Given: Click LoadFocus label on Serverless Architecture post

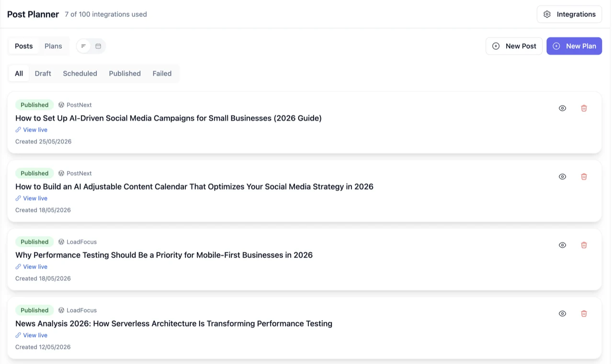Looking at the screenshot, I should click(81, 310).
